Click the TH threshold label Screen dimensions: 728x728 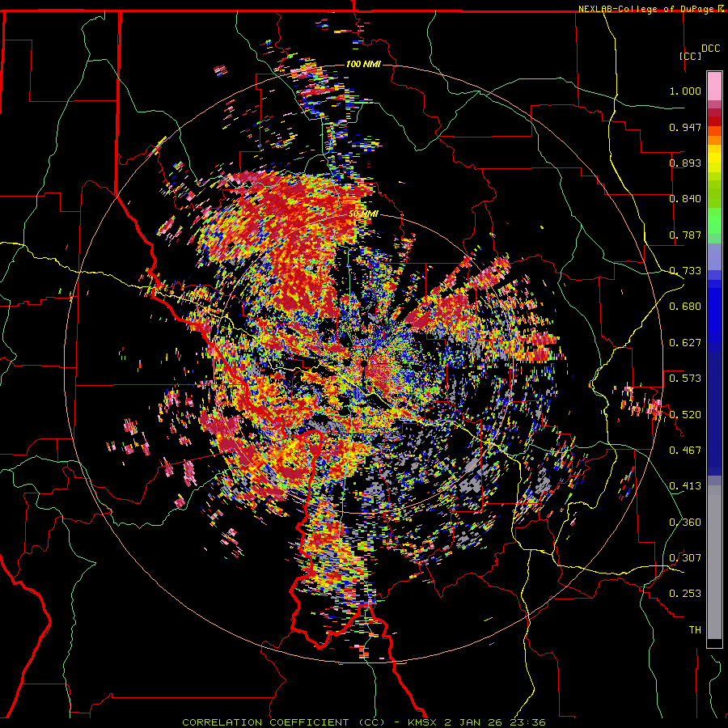695,630
